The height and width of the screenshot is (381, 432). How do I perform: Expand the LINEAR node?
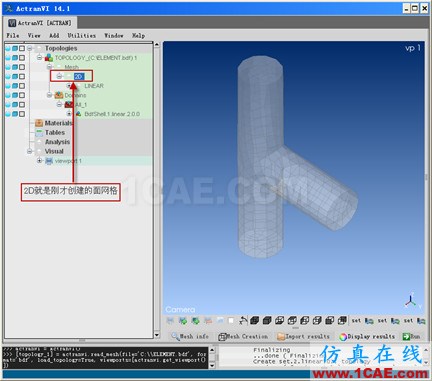click(x=69, y=86)
